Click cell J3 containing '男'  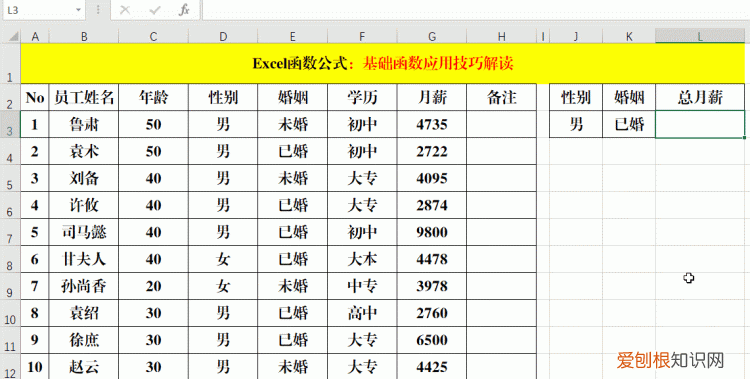pos(576,124)
